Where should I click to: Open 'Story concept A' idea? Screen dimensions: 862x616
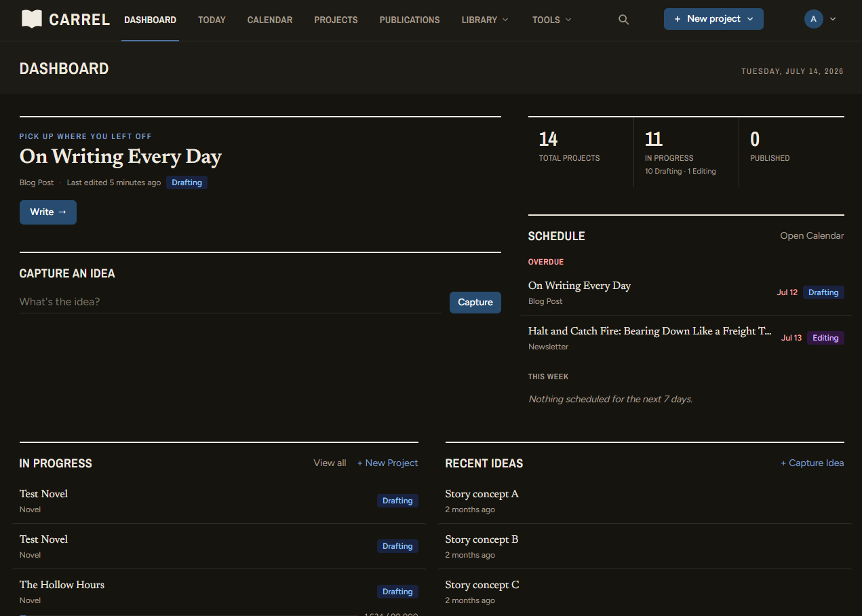(x=644, y=501)
